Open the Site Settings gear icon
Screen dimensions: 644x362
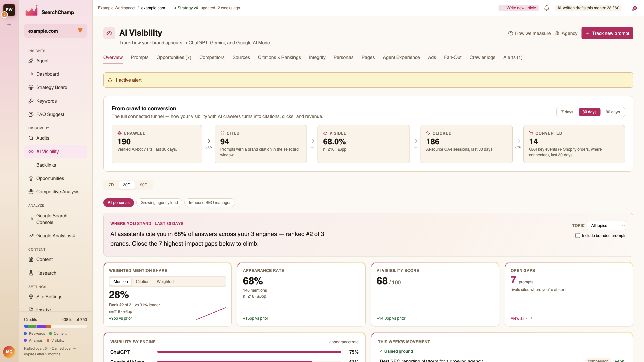[x=31, y=297]
